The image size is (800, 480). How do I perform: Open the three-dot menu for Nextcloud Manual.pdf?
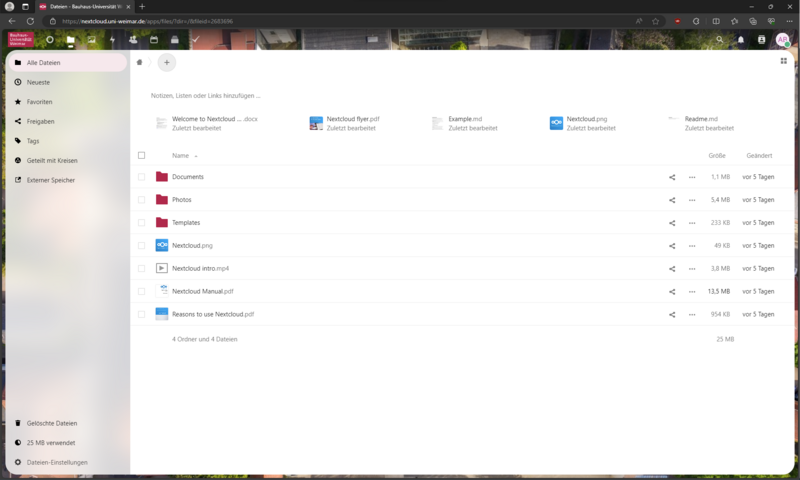(x=692, y=292)
